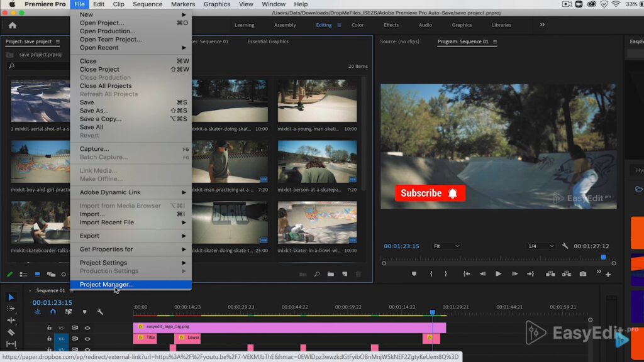Click the Program monitor scrubber playhead
The height and width of the screenshot is (362, 644).
[x=603, y=258]
